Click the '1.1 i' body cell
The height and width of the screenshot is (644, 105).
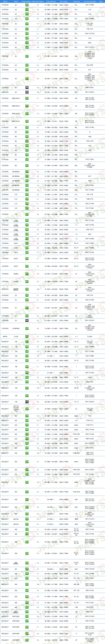click(x=76, y=337)
